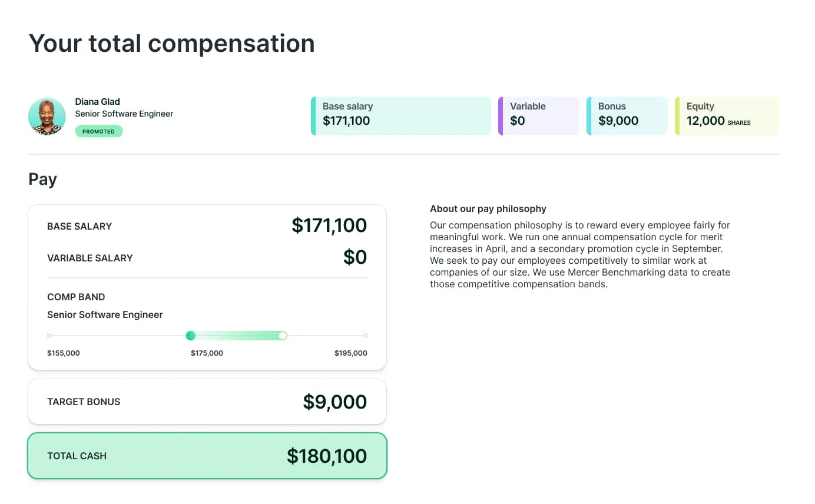
Task: Click the $155,000 band minimum label
Action: point(63,353)
